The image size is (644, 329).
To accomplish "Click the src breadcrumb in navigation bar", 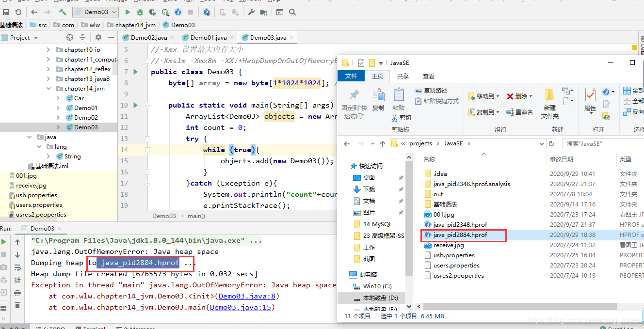I will [x=39, y=25].
